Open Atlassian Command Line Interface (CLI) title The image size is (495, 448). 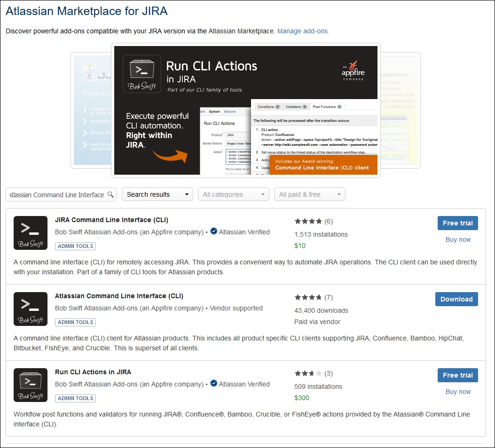(x=119, y=296)
